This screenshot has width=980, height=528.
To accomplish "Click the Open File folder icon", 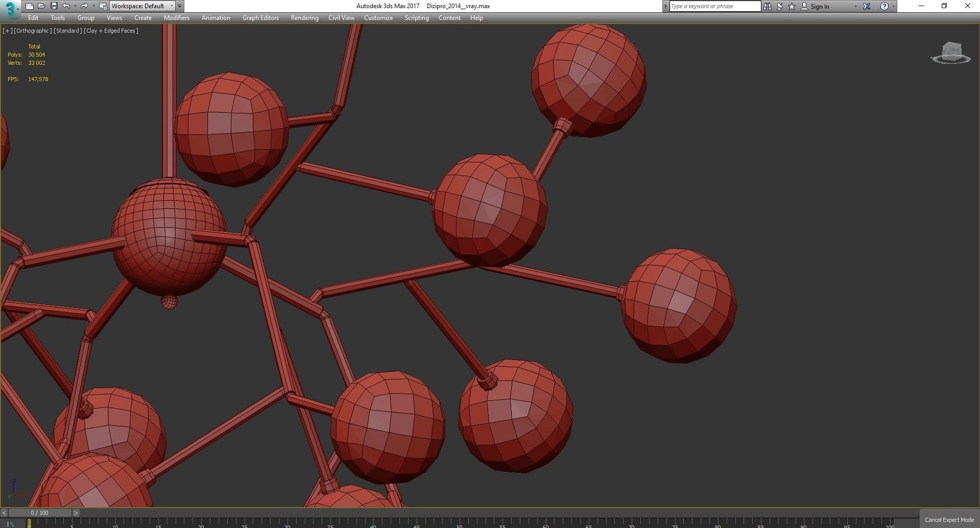I will coord(41,6).
